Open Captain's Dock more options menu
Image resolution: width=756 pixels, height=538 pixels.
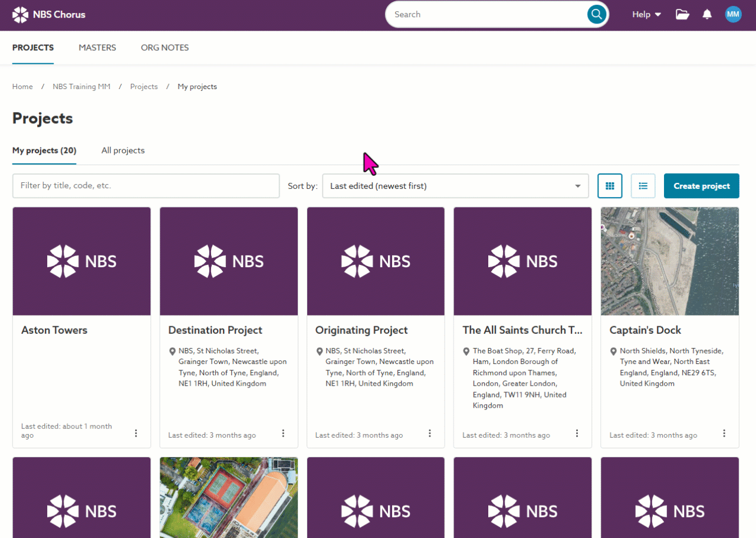coord(724,433)
